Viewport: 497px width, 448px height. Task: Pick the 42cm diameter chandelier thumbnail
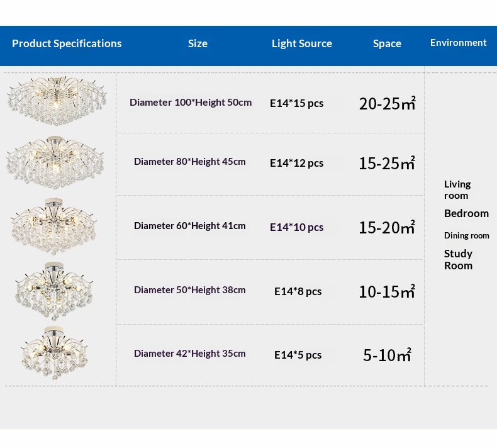55,352
